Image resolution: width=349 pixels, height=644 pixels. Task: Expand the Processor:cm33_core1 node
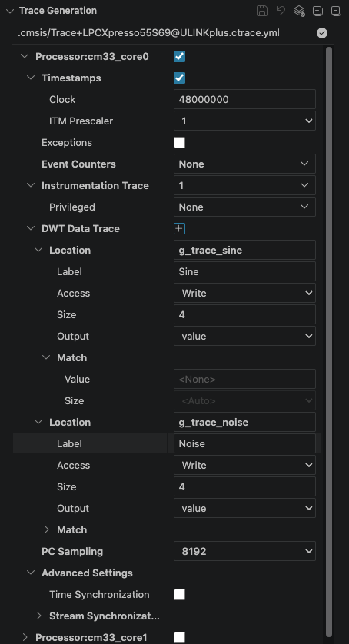pos(25,637)
